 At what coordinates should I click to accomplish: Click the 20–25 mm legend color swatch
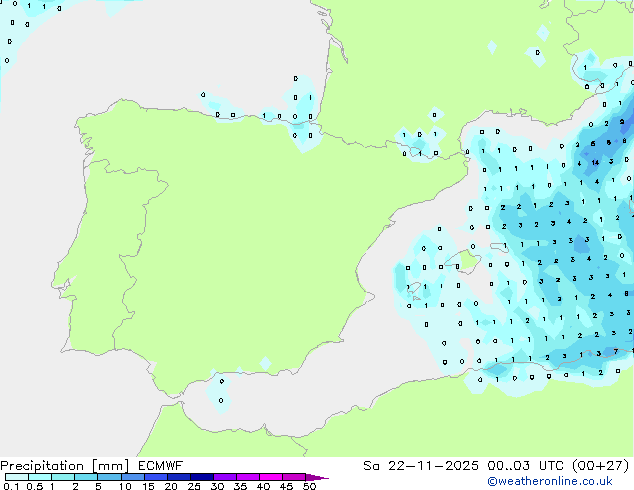click(179, 477)
